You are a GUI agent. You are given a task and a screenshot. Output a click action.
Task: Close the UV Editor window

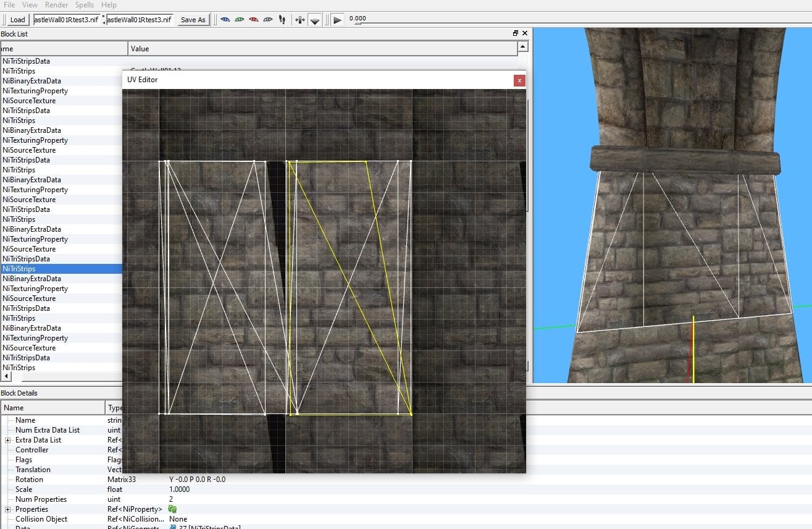point(519,80)
